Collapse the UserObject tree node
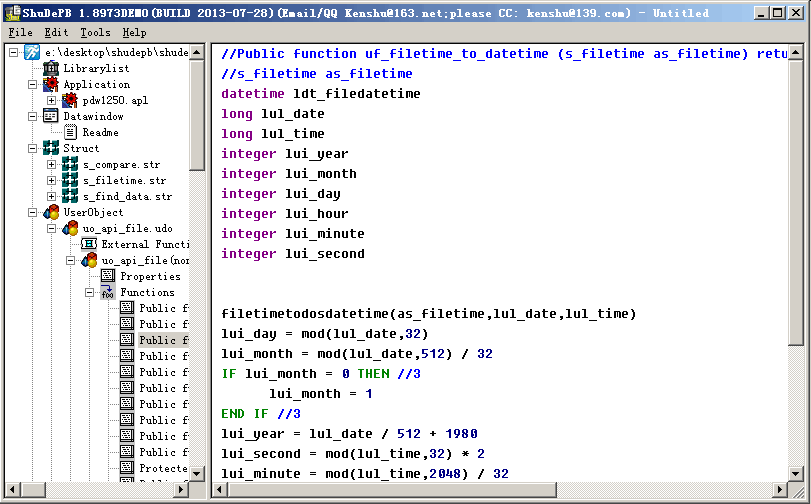 [33, 213]
